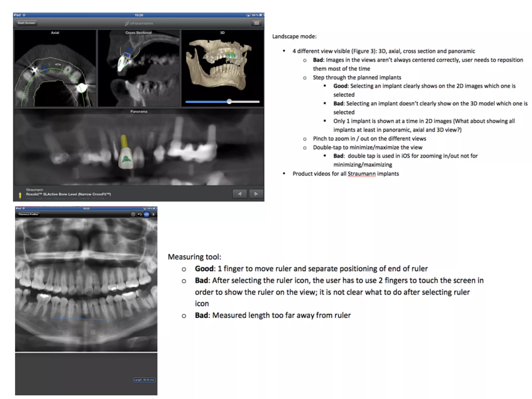Go to the previous planned implant
Image resolution: width=532 pixels, height=399 pixels.
point(240,194)
